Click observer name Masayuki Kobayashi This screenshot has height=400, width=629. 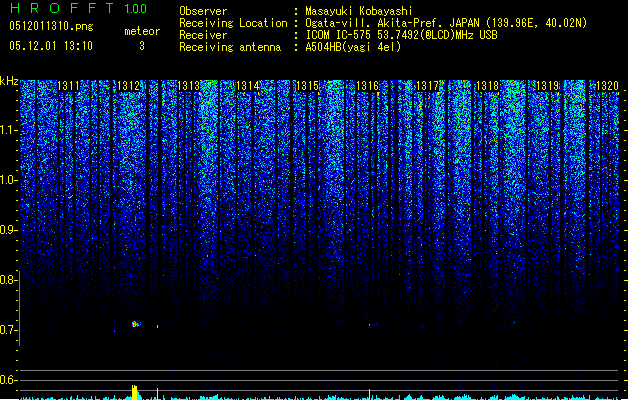359,11
